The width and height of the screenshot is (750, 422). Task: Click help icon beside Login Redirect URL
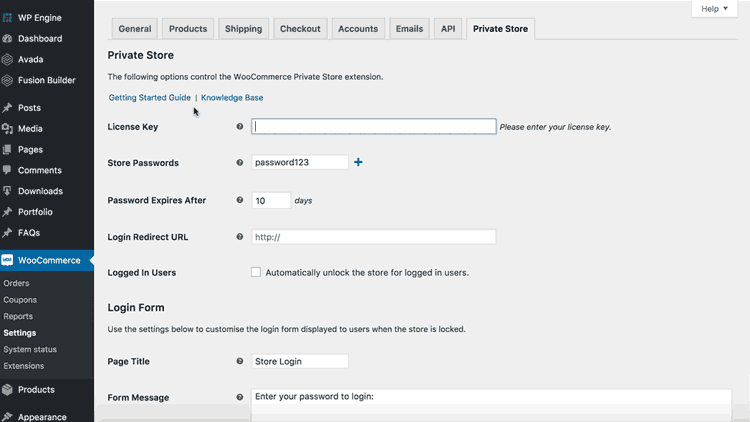(240, 236)
